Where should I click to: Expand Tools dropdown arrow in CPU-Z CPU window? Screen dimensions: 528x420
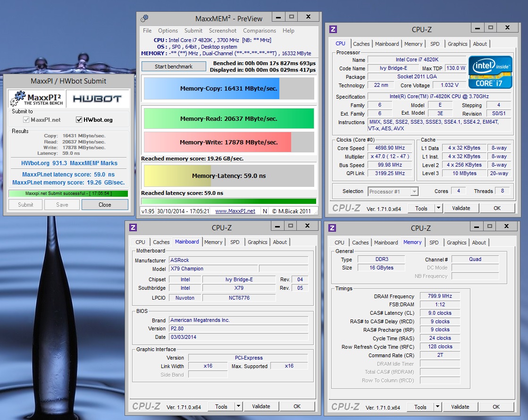point(438,208)
